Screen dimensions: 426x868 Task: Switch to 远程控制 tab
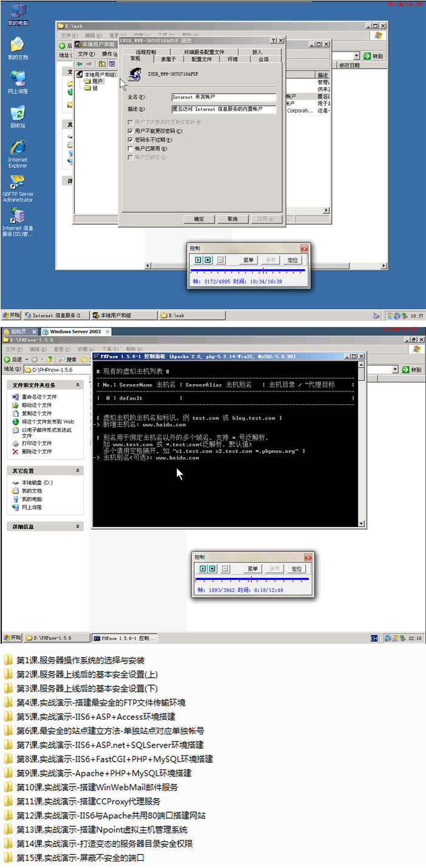pyautogui.click(x=146, y=52)
